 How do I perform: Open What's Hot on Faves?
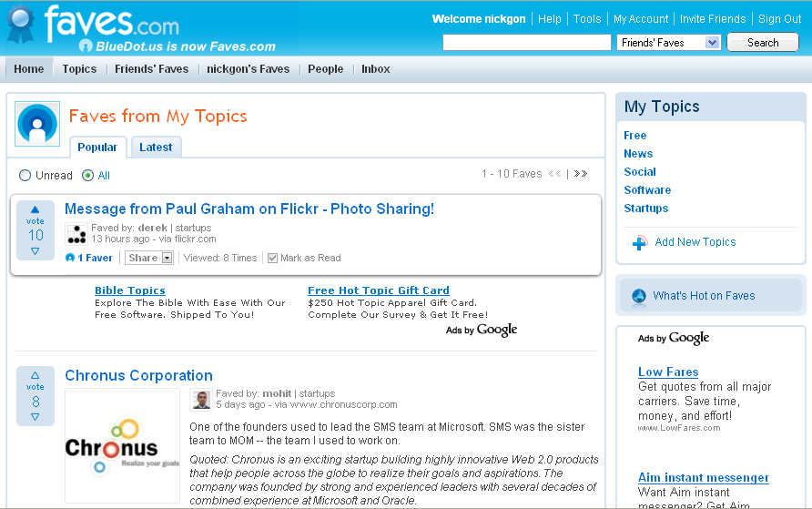[x=704, y=296]
